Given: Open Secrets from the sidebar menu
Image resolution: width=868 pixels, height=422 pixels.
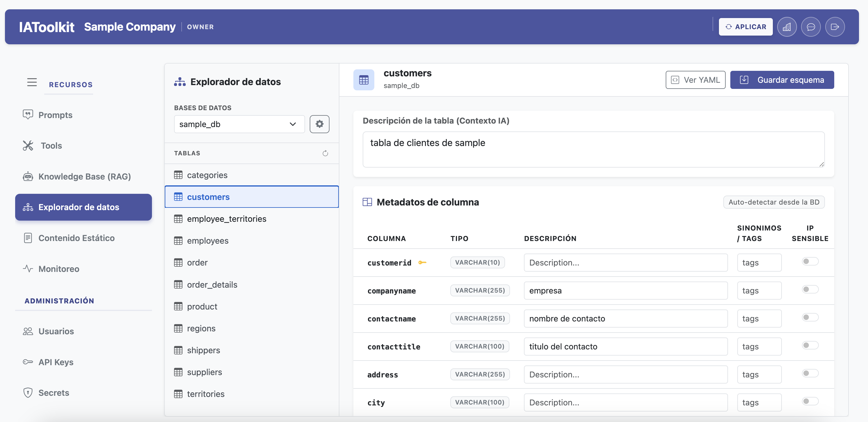Looking at the screenshot, I should tap(55, 393).
